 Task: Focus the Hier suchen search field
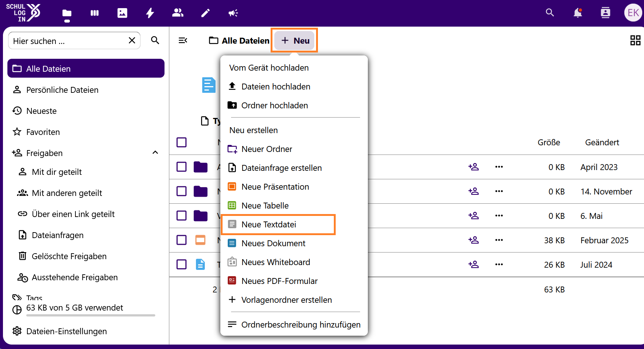pyautogui.click(x=68, y=41)
